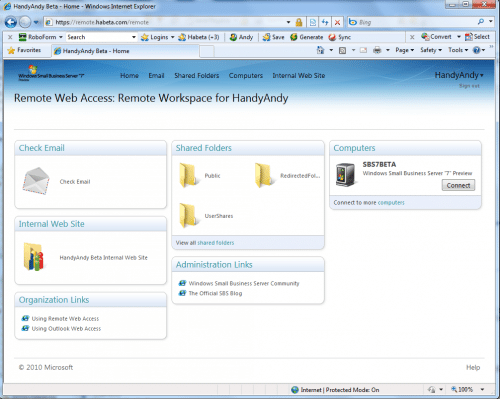Click the browser Back arrow button
Screen dimensions: 500x399
pos(11,22)
